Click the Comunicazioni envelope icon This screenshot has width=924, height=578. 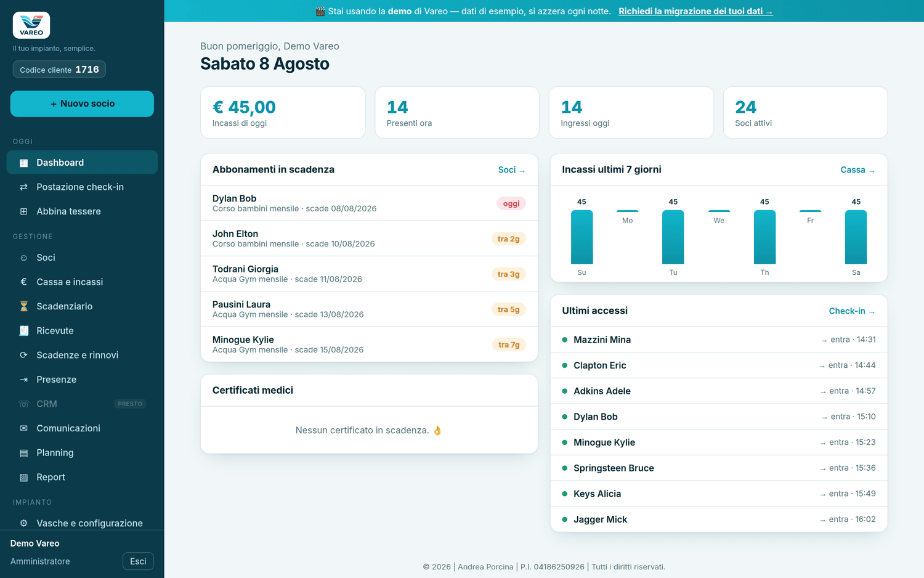point(24,428)
